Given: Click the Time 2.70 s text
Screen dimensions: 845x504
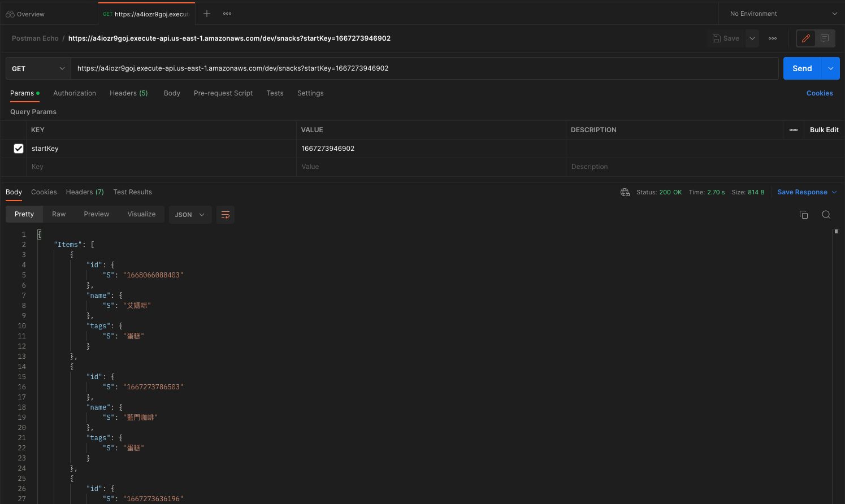Looking at the screenshot, I should click(x=707, y=192).
